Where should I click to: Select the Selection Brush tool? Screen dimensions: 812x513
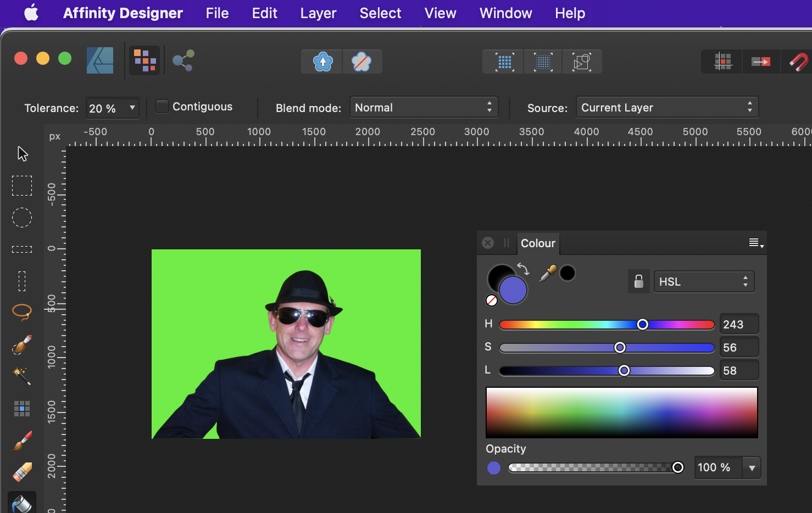[22, 345]
